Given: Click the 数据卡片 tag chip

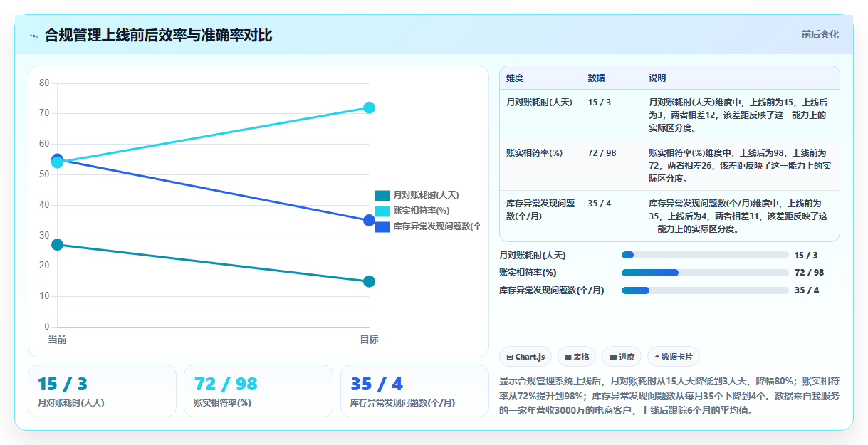Looking at the screenshot, I should [x=674, y=357].
